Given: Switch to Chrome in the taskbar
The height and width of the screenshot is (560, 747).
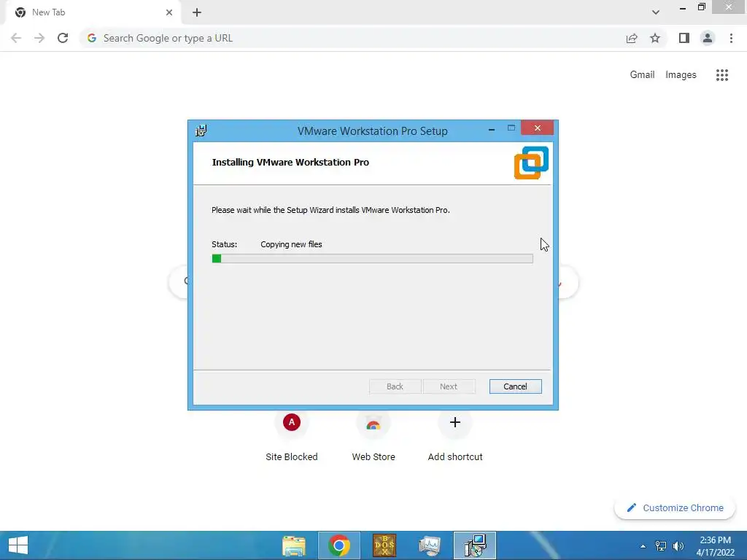Looking at the screenshot, I should coord(339,545).
